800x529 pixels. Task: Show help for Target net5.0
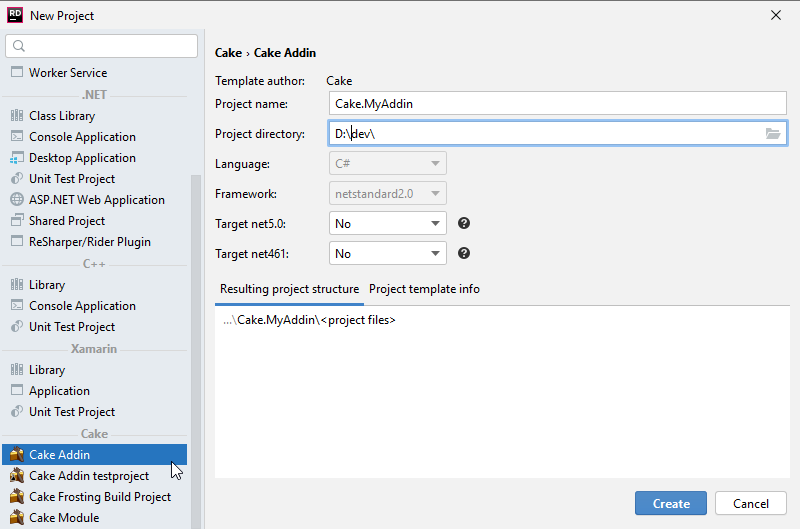pos(464,223)
